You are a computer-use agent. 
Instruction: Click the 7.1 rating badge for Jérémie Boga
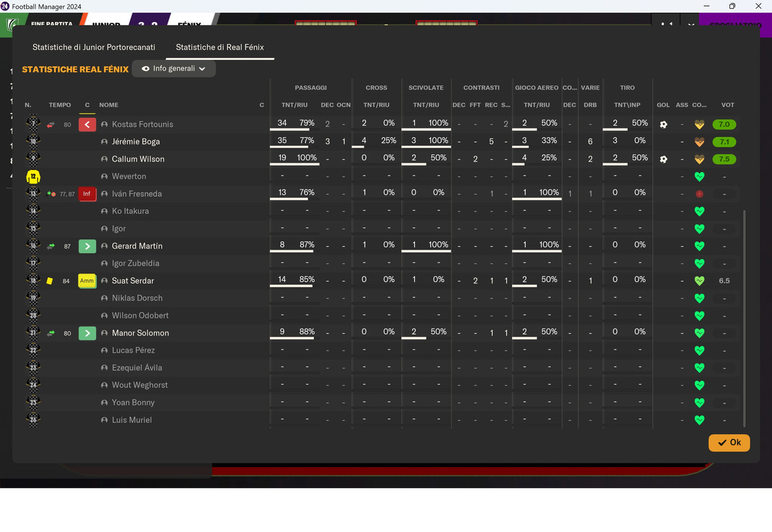click(724, 142)
